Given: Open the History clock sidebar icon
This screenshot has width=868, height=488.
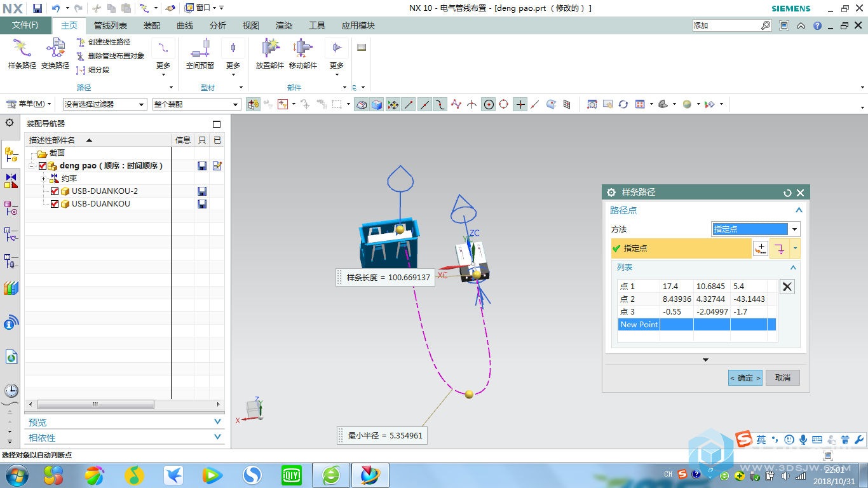Looking at the screenshot, I should click(11, 390).
